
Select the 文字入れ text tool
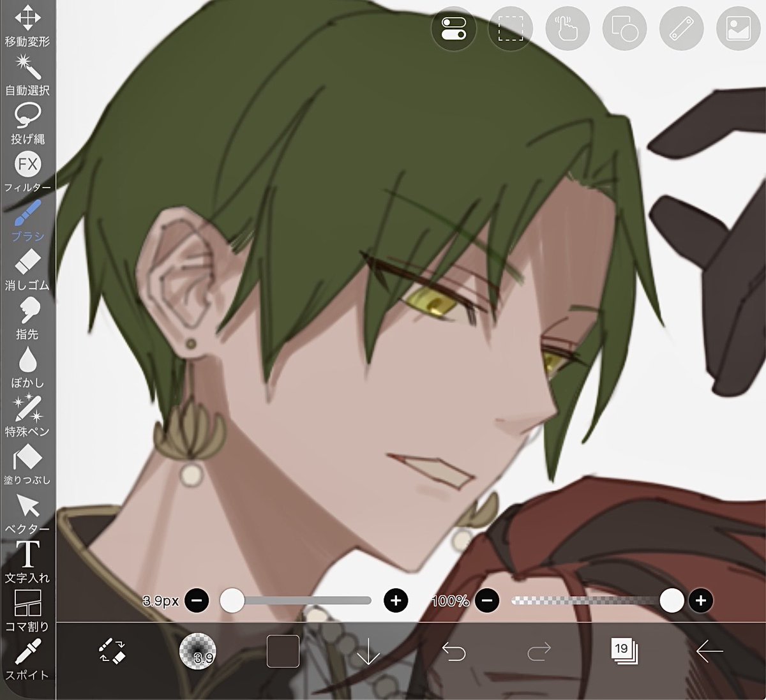pyautogui.click(x=27, y=562)
